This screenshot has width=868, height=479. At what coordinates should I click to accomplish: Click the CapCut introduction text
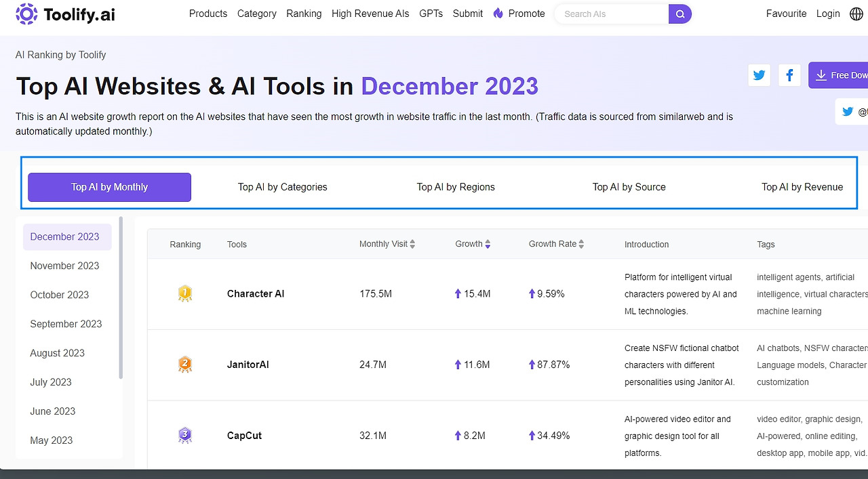point(678,436)
